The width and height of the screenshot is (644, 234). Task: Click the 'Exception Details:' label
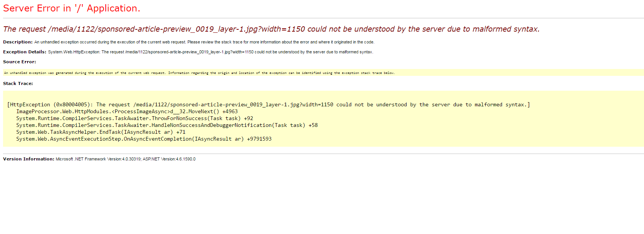point(25,52)
